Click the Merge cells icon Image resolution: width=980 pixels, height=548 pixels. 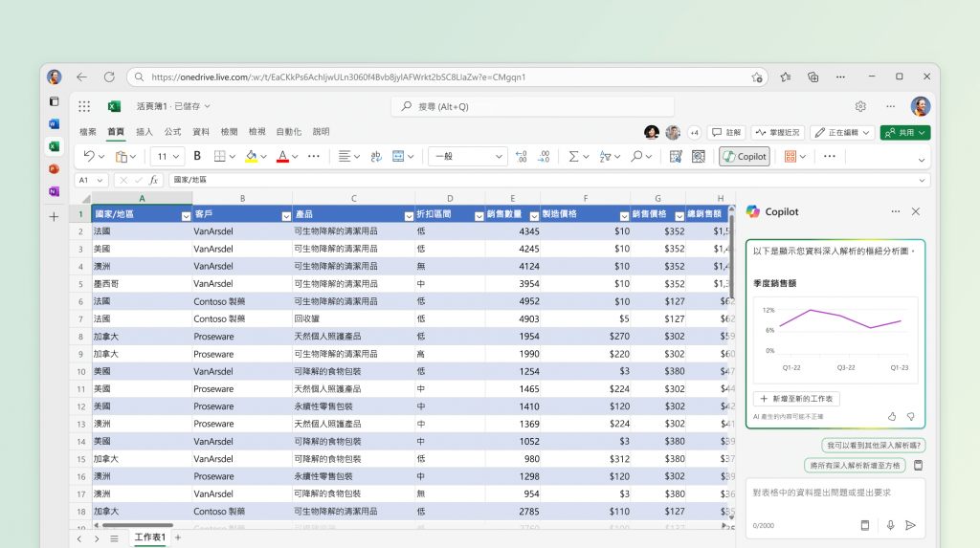398,156
